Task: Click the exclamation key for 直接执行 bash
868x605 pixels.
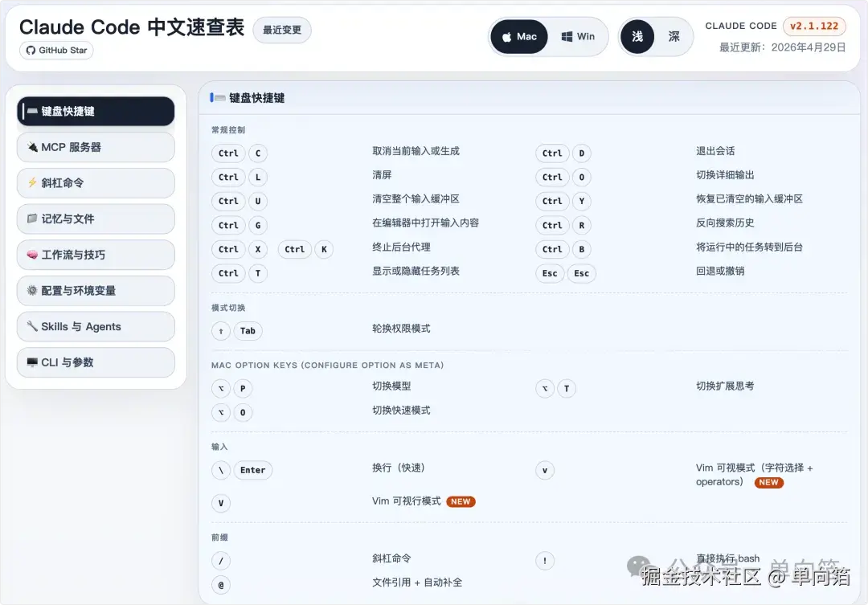Action: (x=545, y=562)
